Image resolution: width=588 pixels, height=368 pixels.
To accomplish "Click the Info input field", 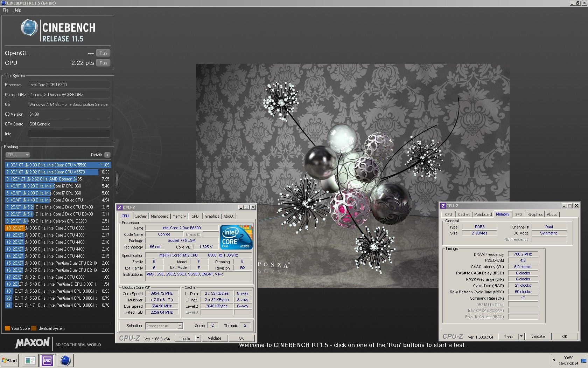I will click(69, 134).
